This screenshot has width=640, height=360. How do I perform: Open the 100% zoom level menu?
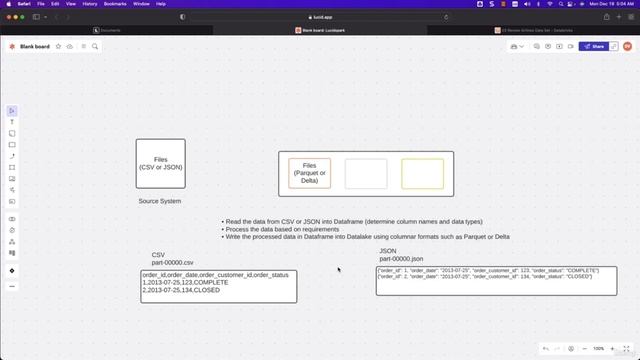tap(598, 349)
